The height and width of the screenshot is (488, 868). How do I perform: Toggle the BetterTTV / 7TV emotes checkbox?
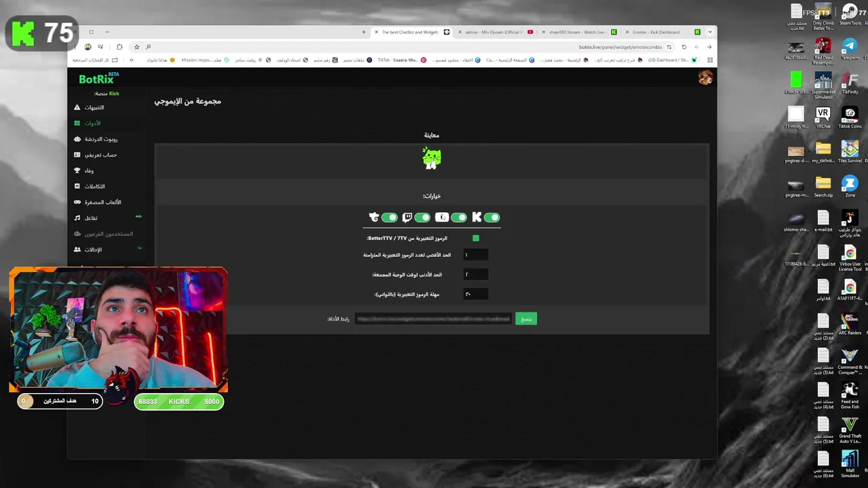pyautogui.click(x=476, y=238)
